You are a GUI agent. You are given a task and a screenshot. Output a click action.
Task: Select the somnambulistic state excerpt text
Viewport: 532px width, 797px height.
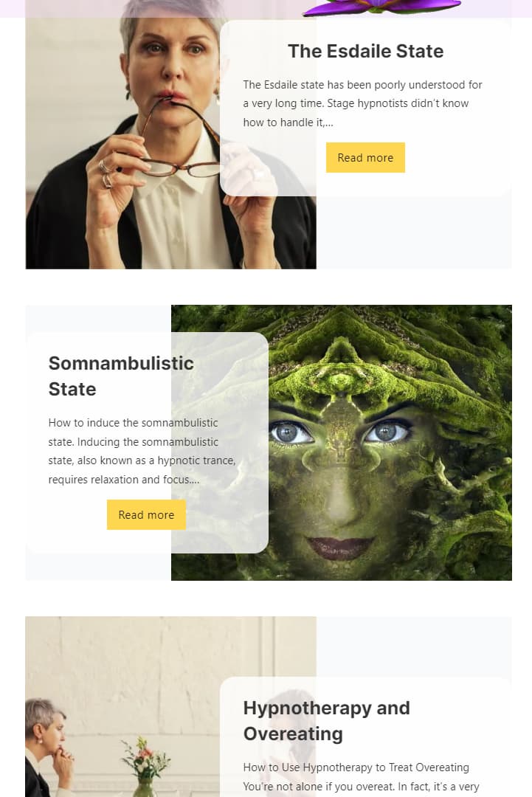142,451
